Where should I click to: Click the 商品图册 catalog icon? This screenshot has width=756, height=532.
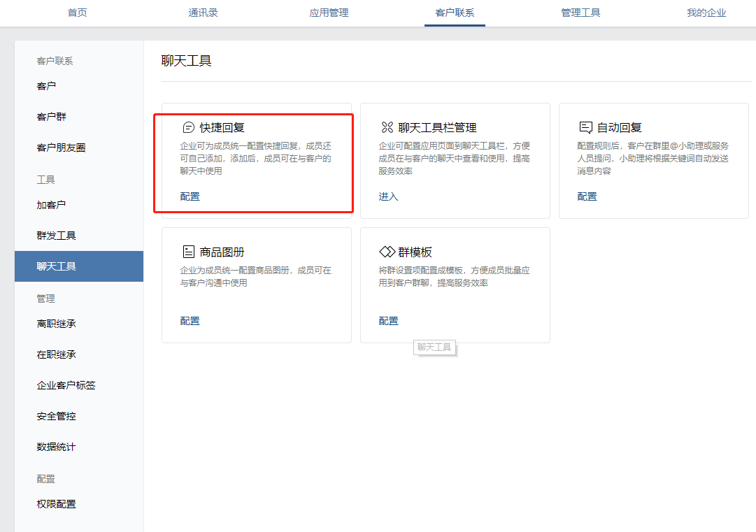[x=187, y=251]
